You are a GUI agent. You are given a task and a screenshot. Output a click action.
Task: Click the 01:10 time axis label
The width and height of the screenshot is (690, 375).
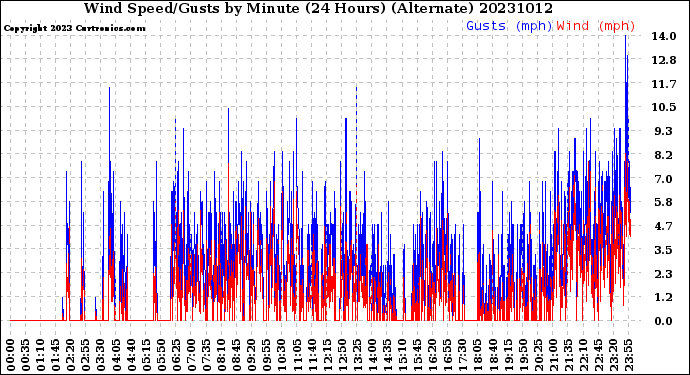[x=41, y=355]
